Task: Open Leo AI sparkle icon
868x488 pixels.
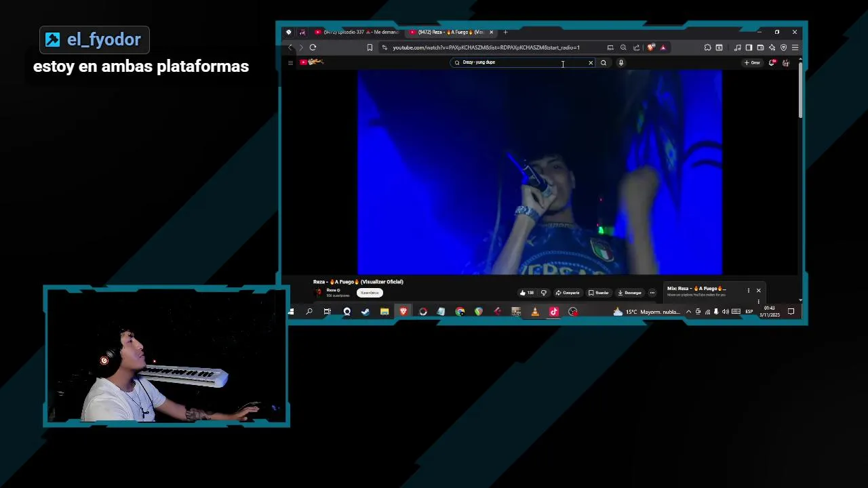Action: pos(772,47)
